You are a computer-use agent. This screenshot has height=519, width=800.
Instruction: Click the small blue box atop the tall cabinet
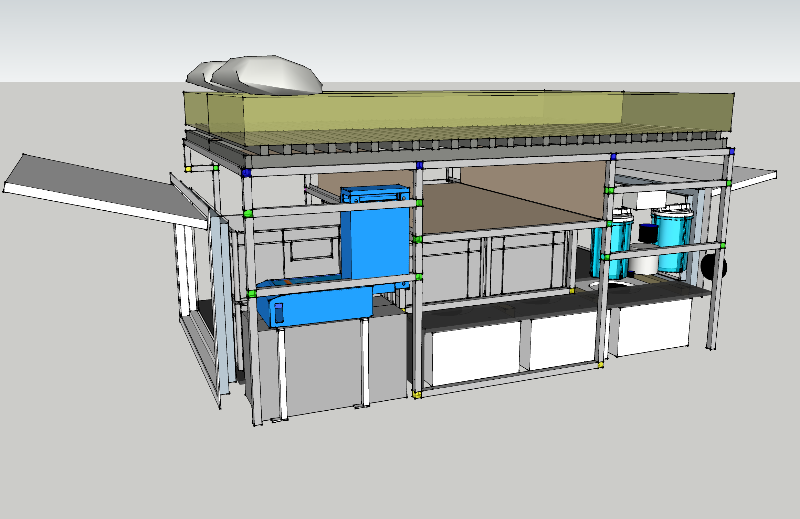point(375,194)
